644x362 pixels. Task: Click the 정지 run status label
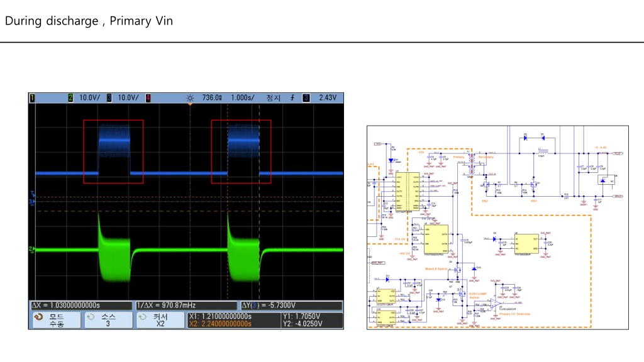coord(273,97)
